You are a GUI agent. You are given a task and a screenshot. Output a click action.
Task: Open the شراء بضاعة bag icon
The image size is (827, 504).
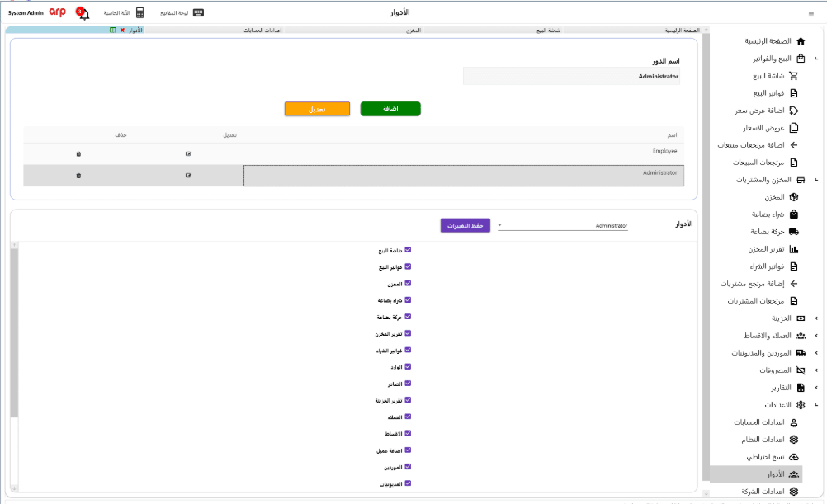point(794,214)
